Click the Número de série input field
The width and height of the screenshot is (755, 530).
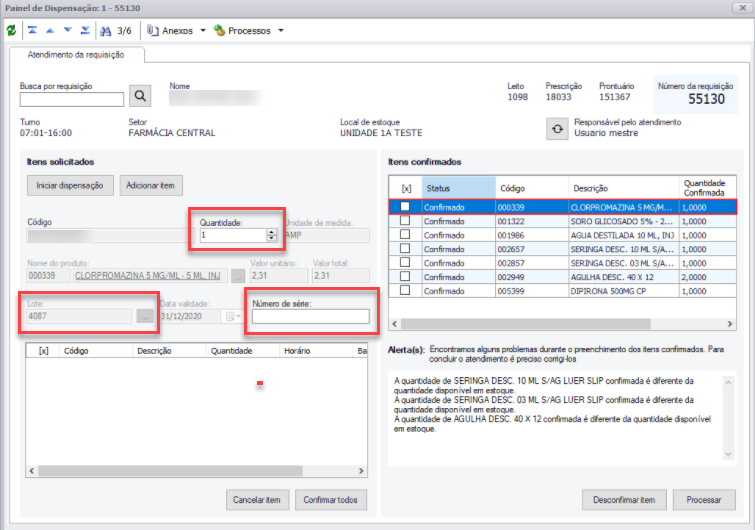tap(311, 316)
